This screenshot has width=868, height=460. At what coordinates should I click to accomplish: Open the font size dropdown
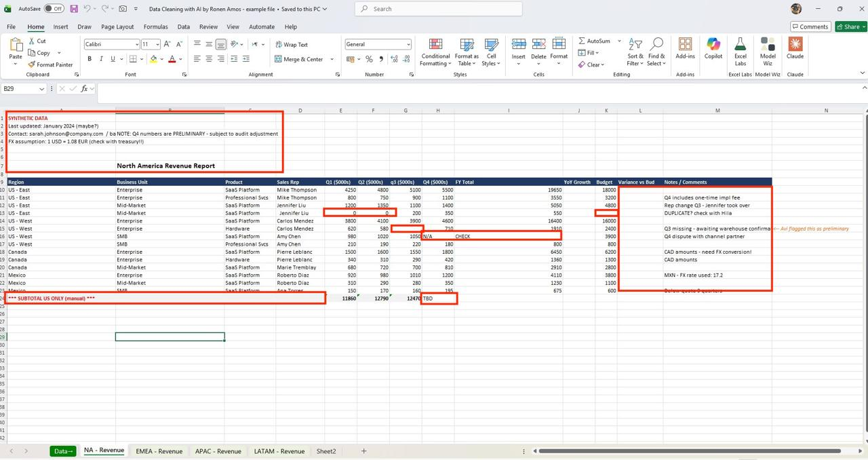[x=157, y=44]
